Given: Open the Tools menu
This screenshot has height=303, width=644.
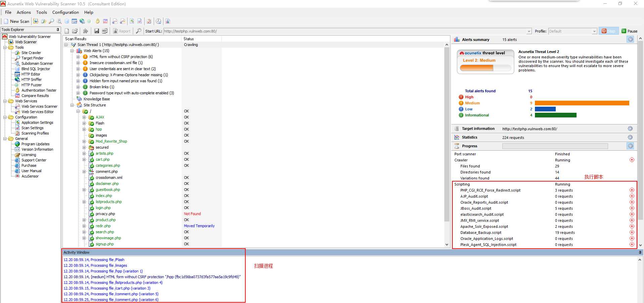Looking at the screenshot, I should (x=42, y=12).
